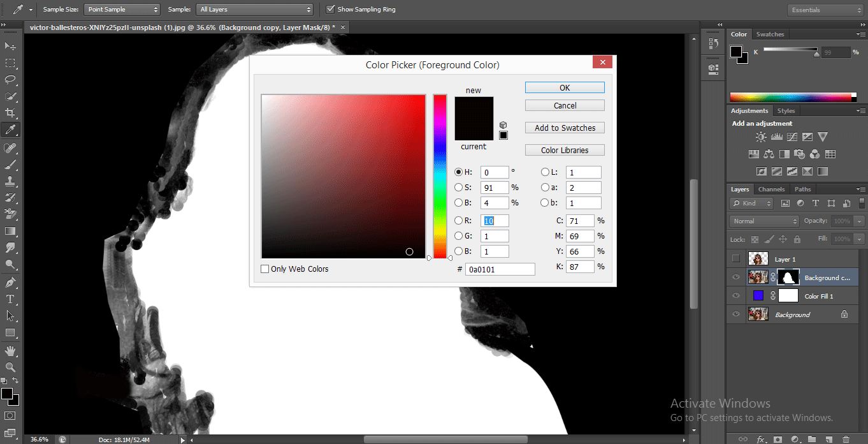
Task: Hide the Background copy layer
Action: 736,277
